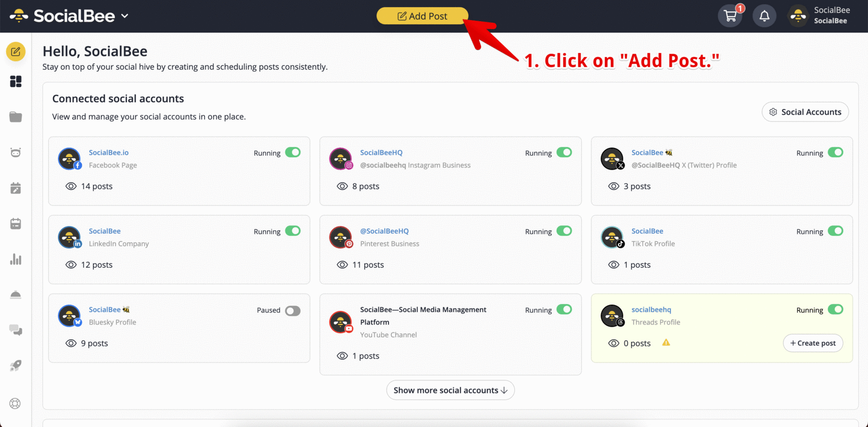Toggle Running switch for SocialBeeHQ Instagram Business
This screenshot has height=427, width=868.
(564, 152)
